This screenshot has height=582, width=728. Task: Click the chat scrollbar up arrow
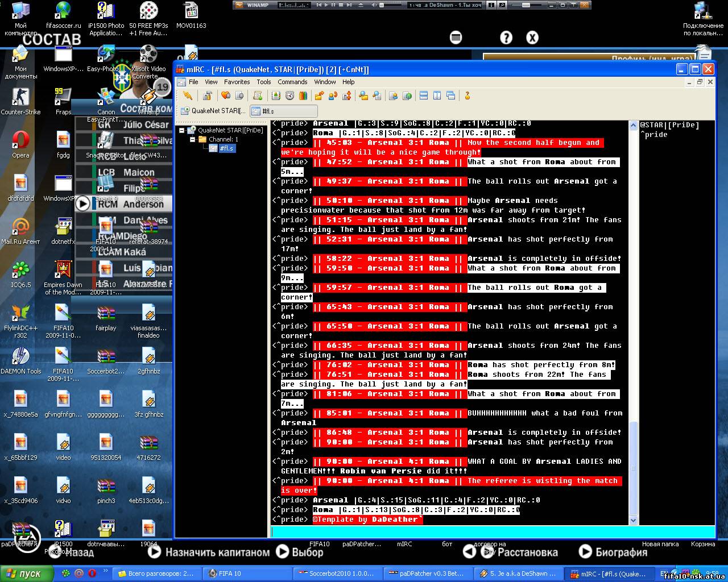click(x=634, y=125)
